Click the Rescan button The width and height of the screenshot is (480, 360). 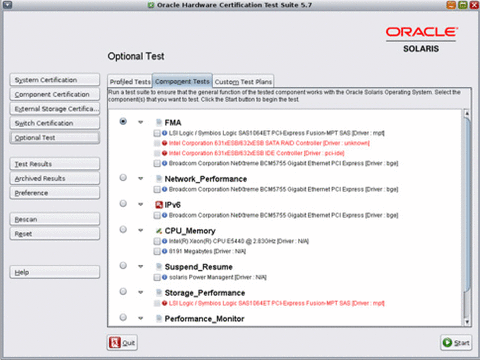55,219
